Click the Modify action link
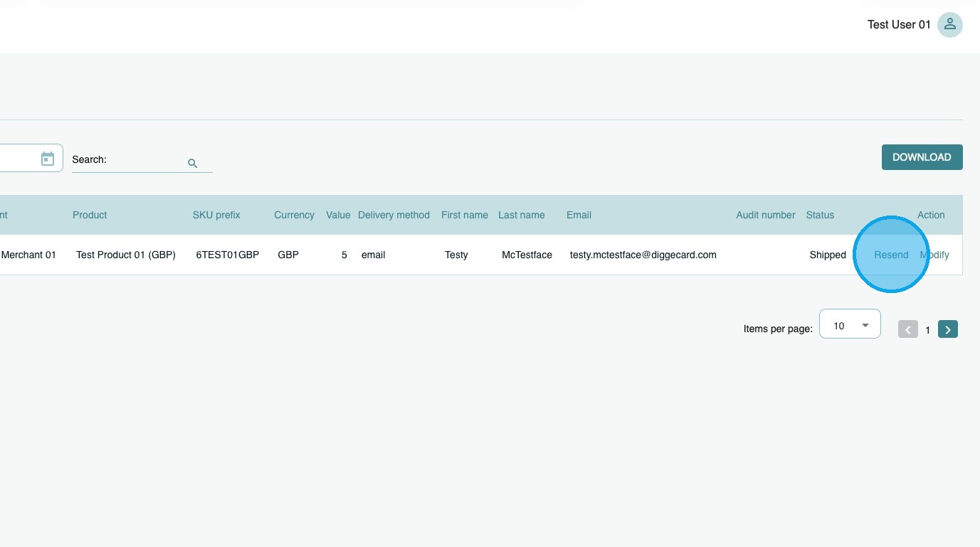Screen dimensions: 980x547 coord(934,255)
